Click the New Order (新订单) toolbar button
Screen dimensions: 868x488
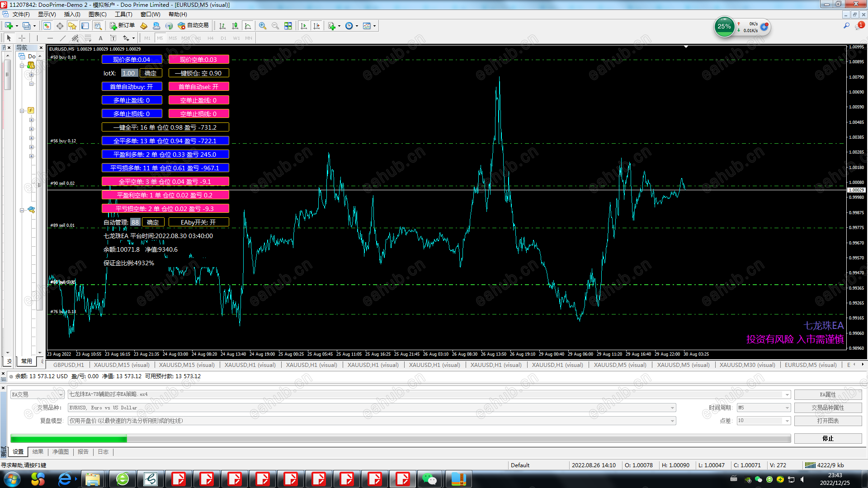(122, 26)
